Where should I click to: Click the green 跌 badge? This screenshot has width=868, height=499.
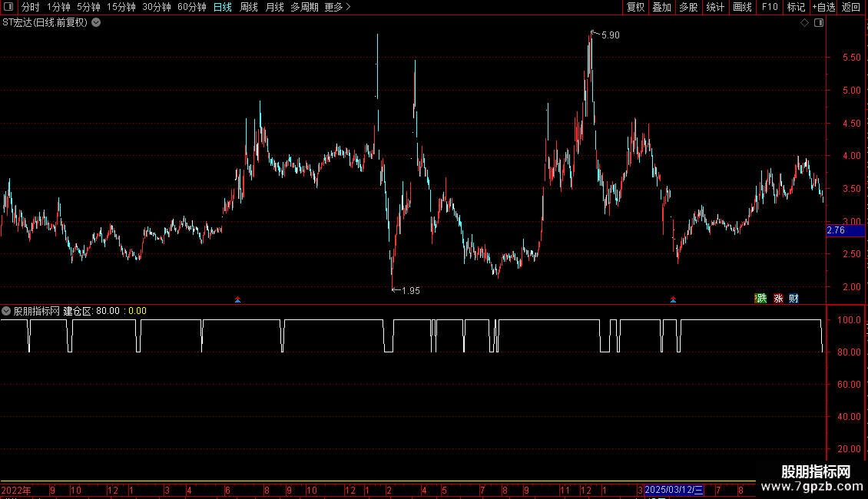coord(760,298)
